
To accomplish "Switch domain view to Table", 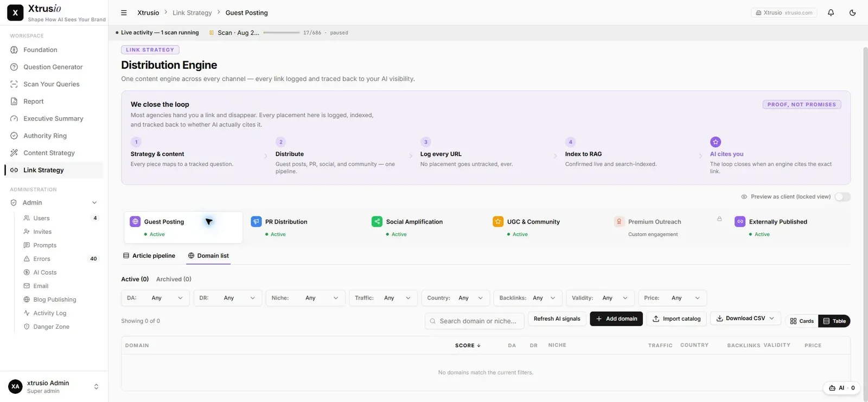I will 834,321.
